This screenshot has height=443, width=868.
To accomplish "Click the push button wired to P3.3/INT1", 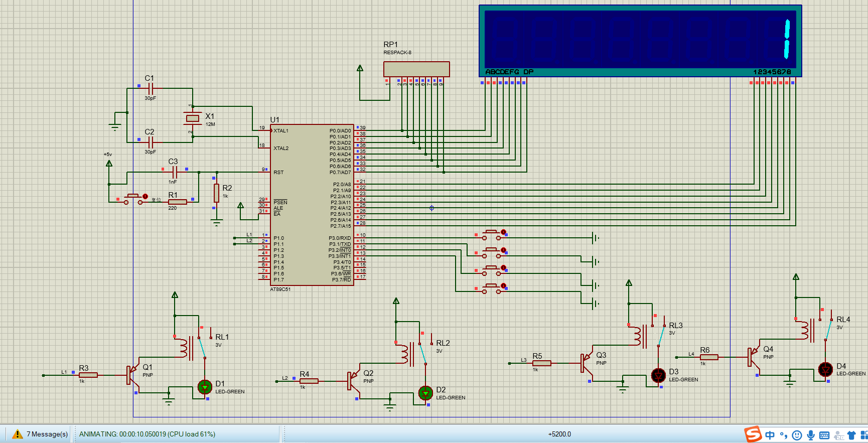I will pos(491,288).
